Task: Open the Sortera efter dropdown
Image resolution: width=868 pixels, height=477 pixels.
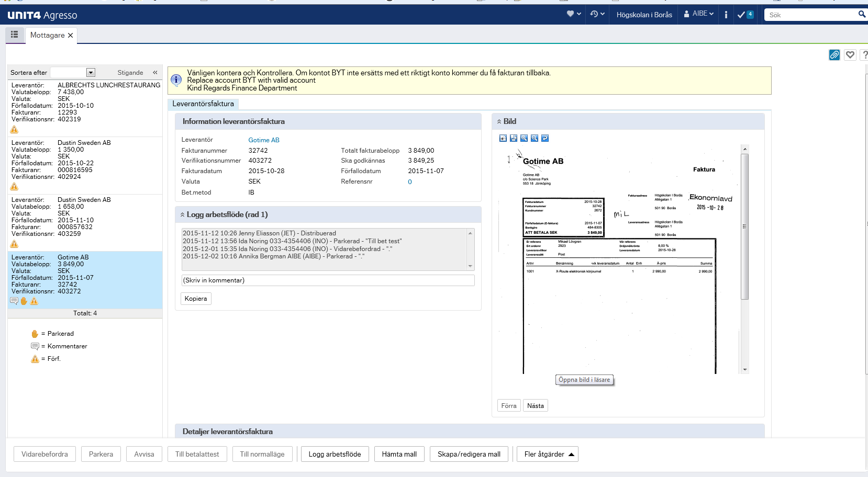Action: (91, 73)
